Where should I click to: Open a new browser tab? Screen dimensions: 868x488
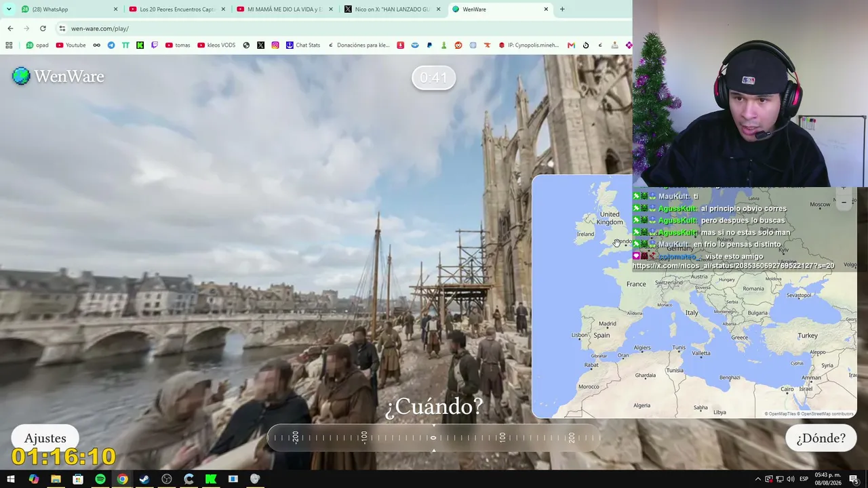coord(562,9)
